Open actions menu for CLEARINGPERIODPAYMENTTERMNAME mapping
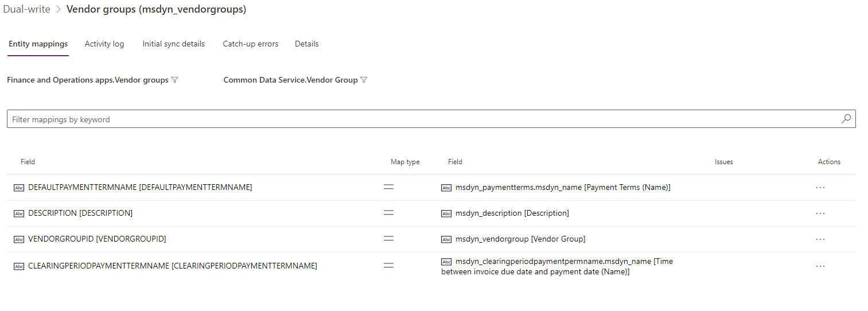The height and width of the screenshot is (311, 868). (820, 266)
